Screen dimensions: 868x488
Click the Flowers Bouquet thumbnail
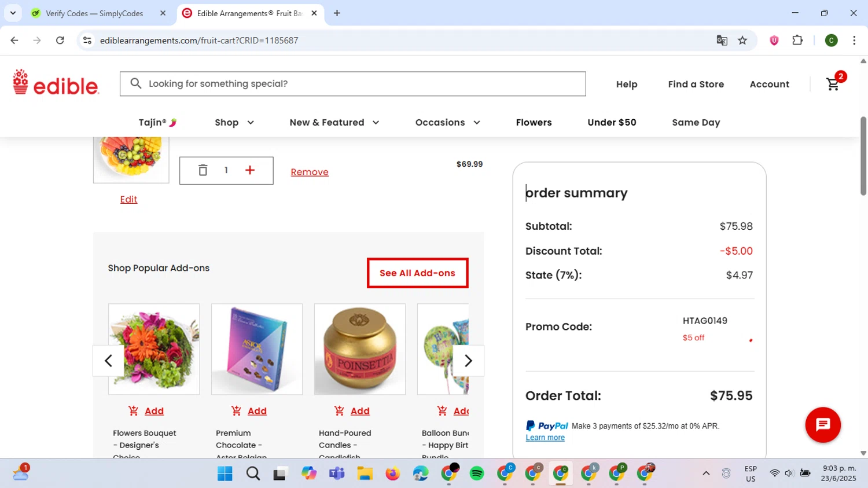pyautogui.click(x=154, y=349)
